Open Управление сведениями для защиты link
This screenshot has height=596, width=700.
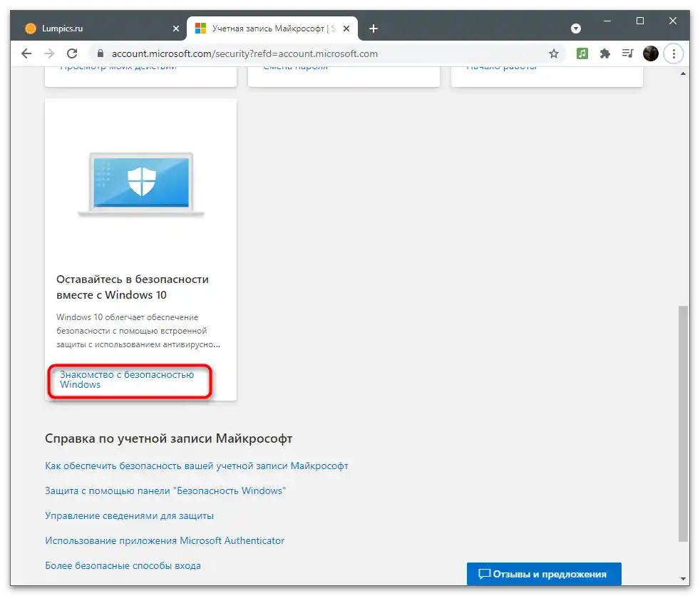click(x=129, y=515)
